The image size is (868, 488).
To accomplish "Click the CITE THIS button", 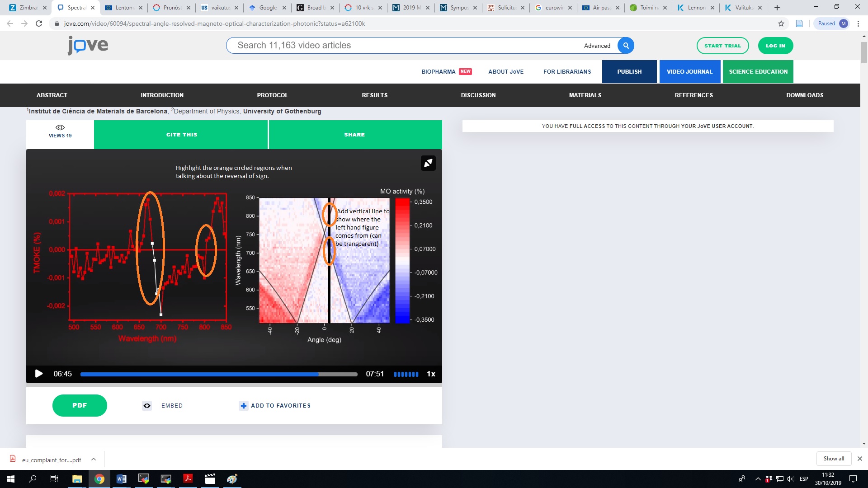I will [181, 135].
